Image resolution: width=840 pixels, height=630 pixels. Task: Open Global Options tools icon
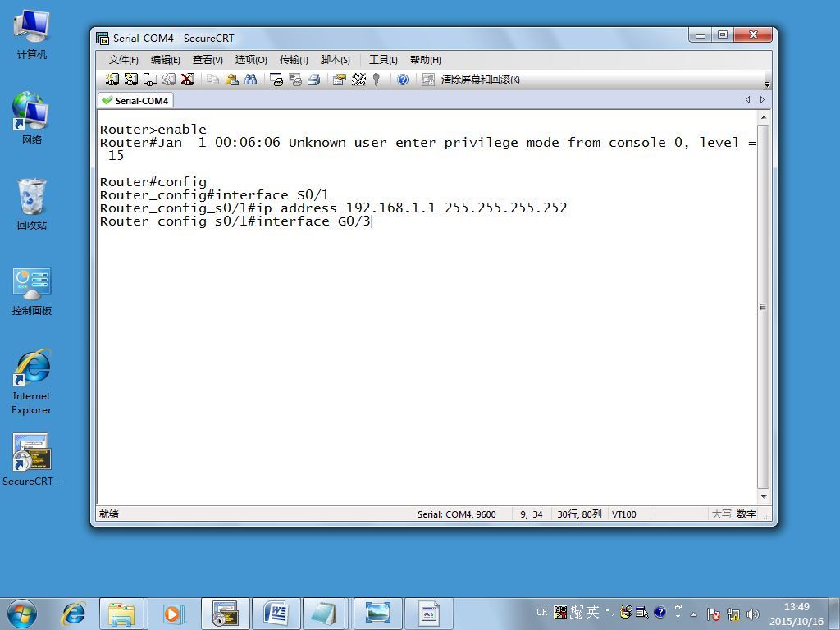tap(358, 80)
